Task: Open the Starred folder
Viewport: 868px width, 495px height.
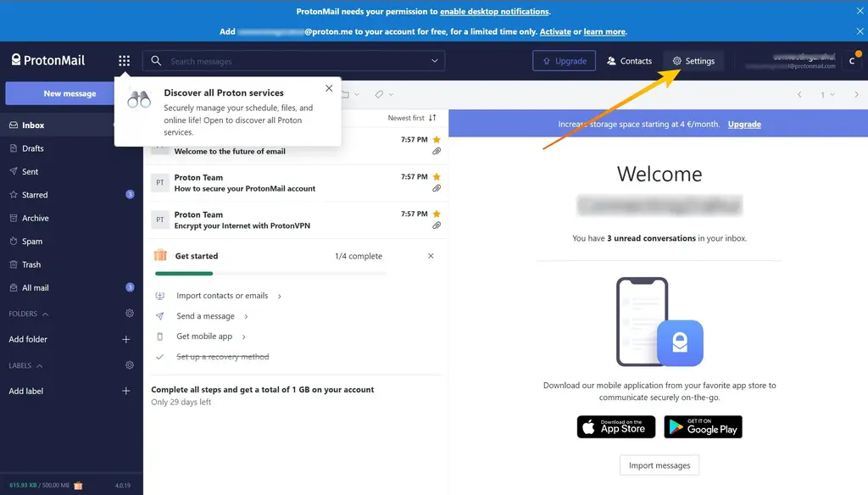Action: 71,195
